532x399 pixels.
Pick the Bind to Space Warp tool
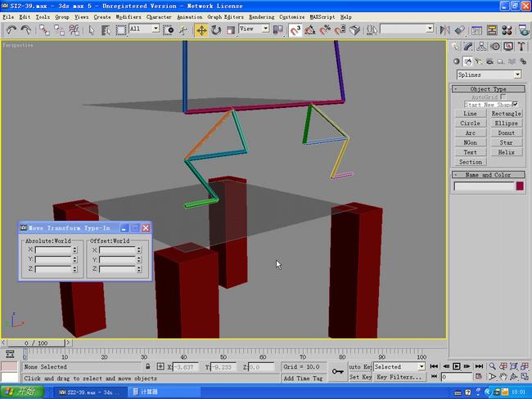74,30
